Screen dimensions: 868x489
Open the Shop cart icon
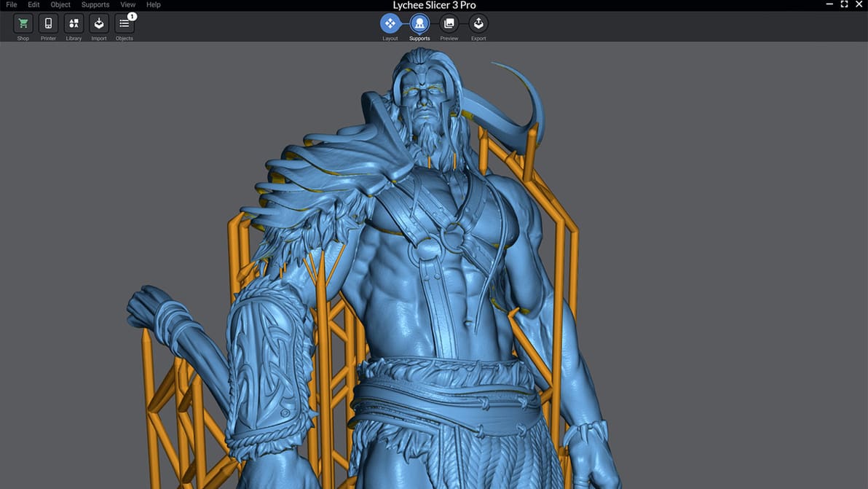(23, 24)
